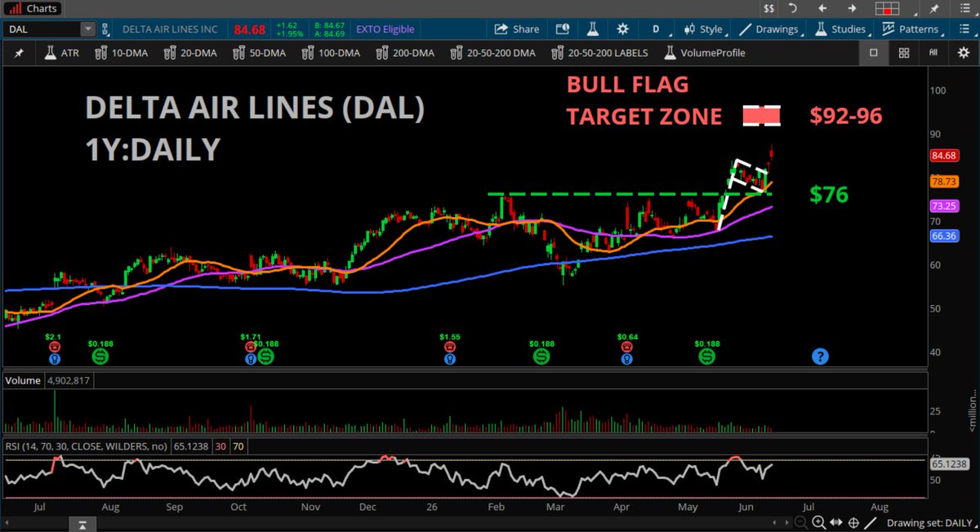Switch to single chart cell view
This screenshot has width=980, height=532.
[873, 53]
